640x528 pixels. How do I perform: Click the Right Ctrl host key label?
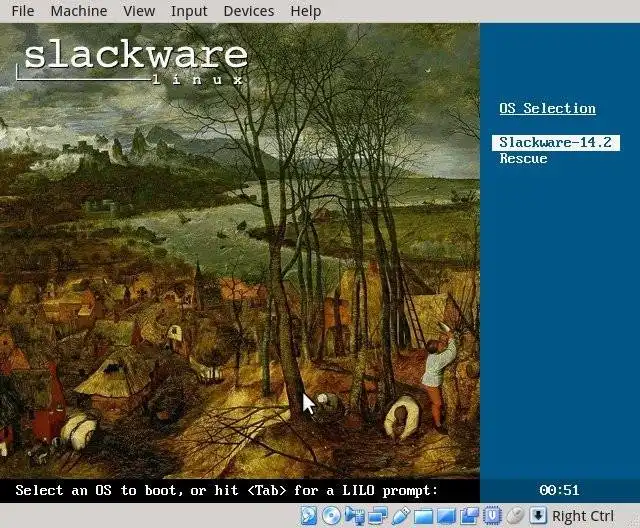coord(582,516)
